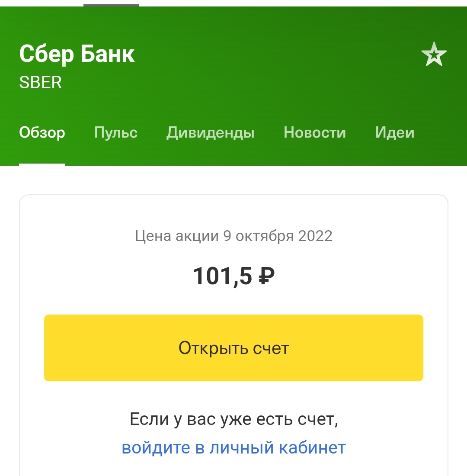Open the Обзор tab
Viewport: 467px width, 476px height.
[42, 132]
